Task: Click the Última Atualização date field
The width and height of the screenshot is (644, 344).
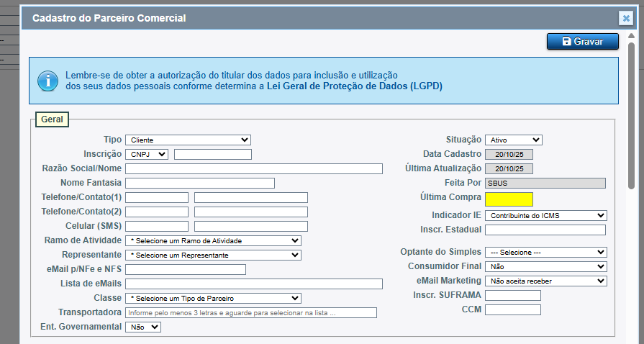Action: pos(509,168)
